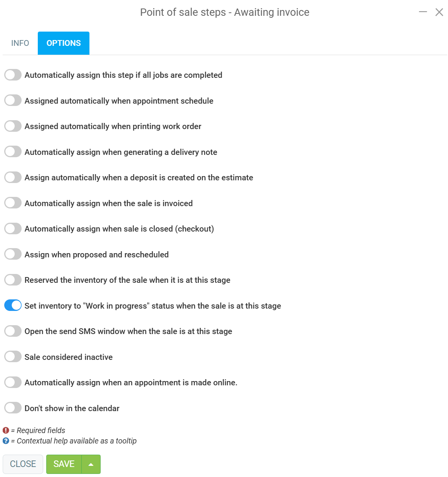The width and height of the screenshot is (448, 477).
Task: Click the blue contextual help icon
Action: pos(5,440)
